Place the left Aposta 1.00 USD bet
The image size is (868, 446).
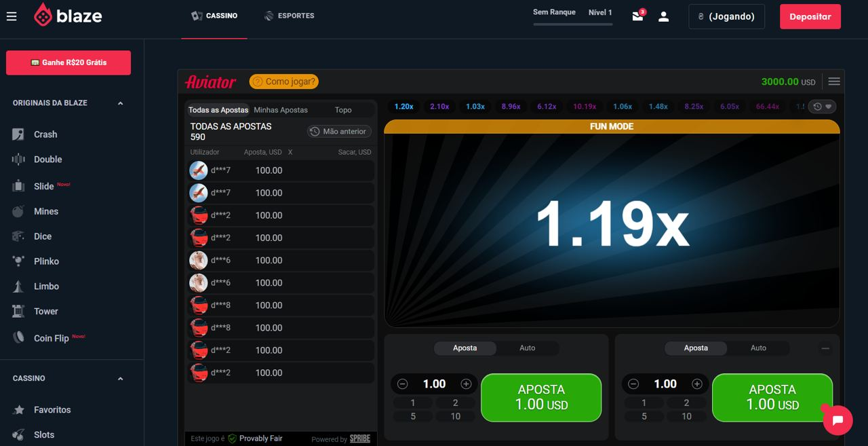[541, 397]
